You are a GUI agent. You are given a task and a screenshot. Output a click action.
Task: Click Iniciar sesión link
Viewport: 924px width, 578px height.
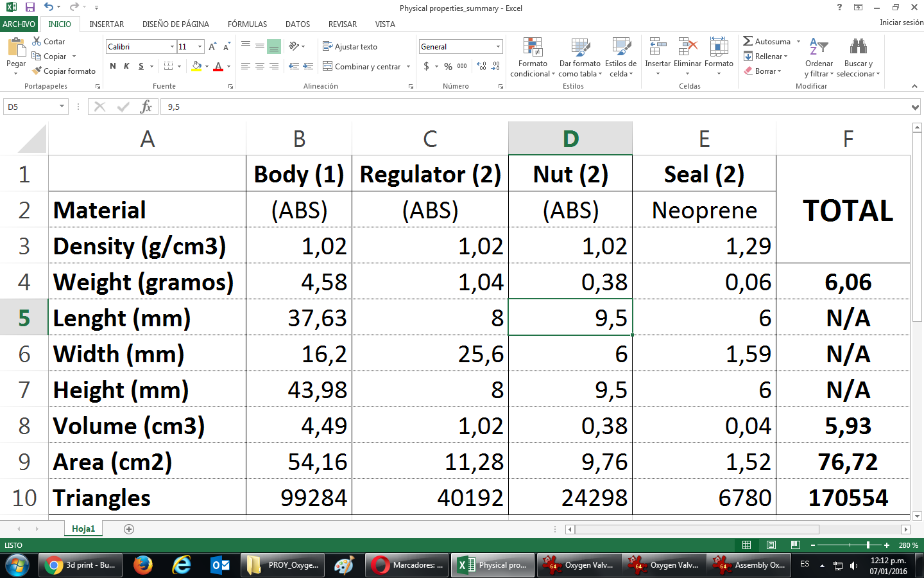tap(901, 22)
